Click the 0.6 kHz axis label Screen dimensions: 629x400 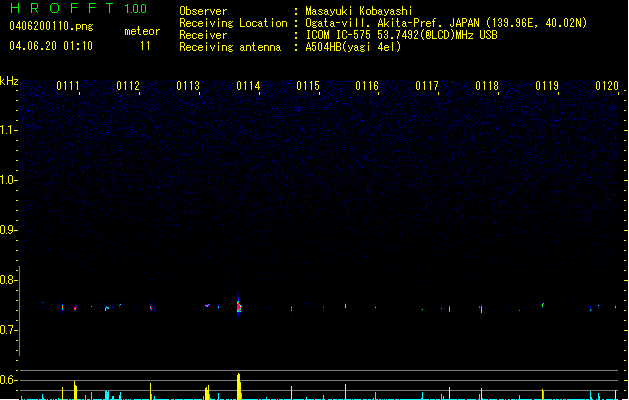pos(8,380)
